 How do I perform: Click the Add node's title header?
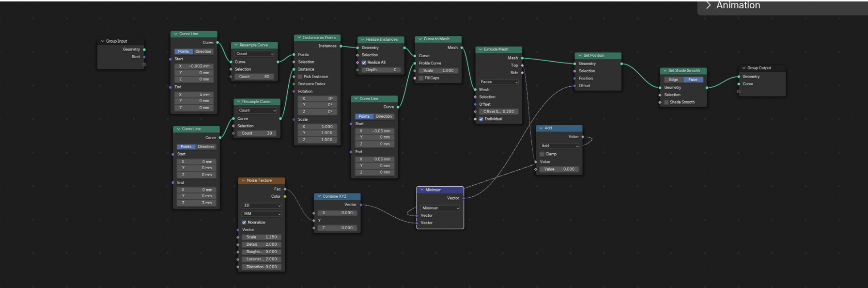[x=562, y=128]
